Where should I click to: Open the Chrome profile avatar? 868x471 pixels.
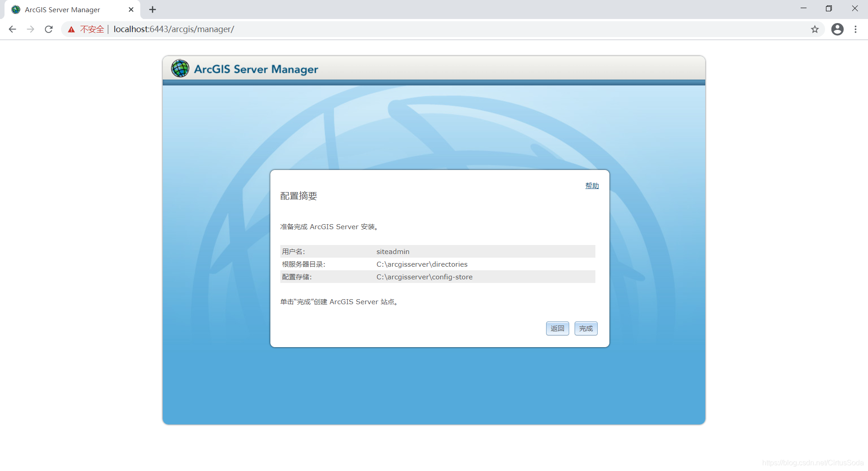(837, 29)
